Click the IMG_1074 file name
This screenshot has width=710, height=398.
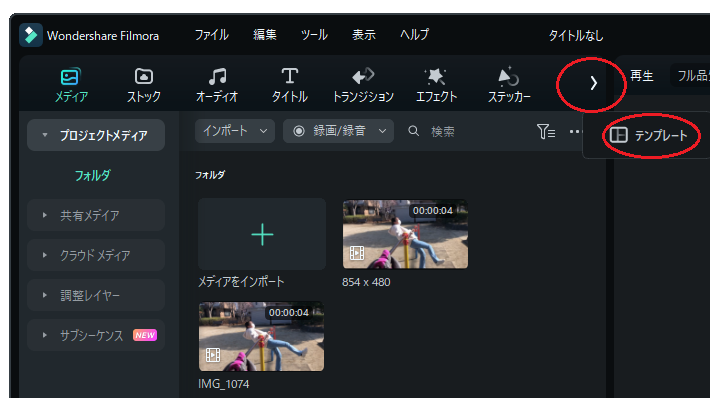click(x=224, y=384)
